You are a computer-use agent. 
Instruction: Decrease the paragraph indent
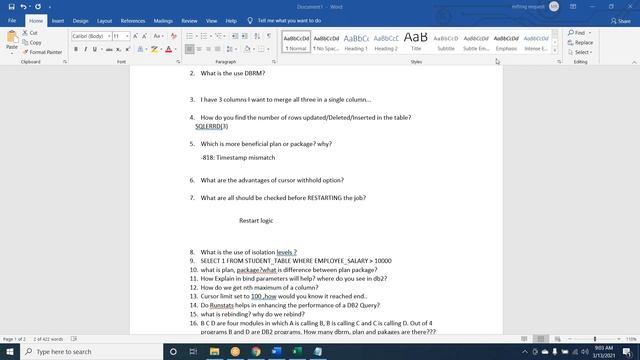pyautogui.click(x=235, y=36)
